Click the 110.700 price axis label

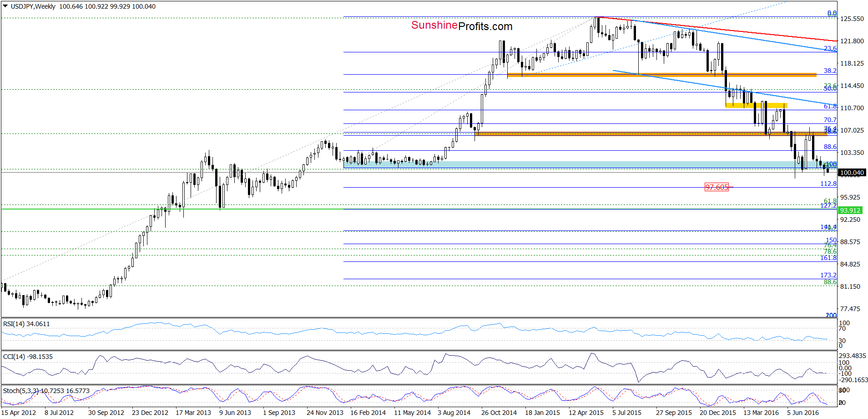852,108
